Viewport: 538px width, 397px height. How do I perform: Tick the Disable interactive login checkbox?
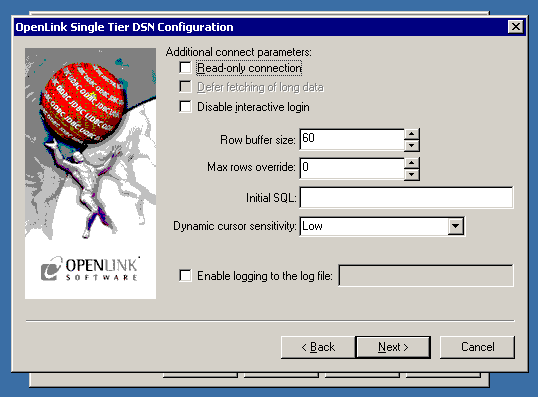pos(185,107)
